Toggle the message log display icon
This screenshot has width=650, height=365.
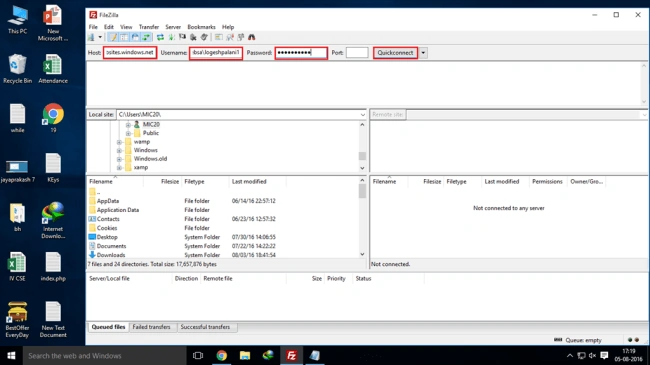click(x=113, y=37)
